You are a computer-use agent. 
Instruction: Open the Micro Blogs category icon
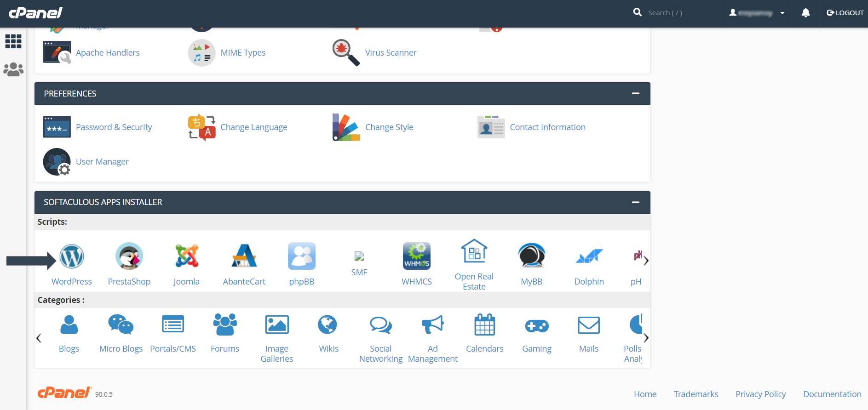click(x=121, y=325)
